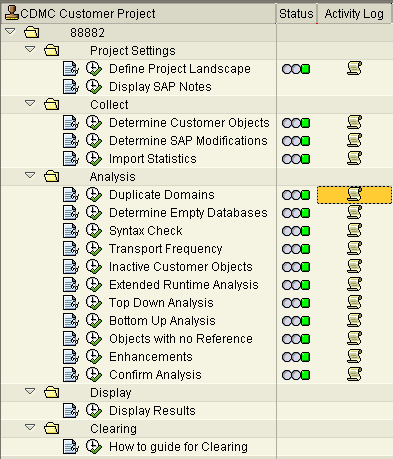Screen dimensions: 393x459
Task: Select the Determine Customer Objects activity
Action: pos(189,123)
